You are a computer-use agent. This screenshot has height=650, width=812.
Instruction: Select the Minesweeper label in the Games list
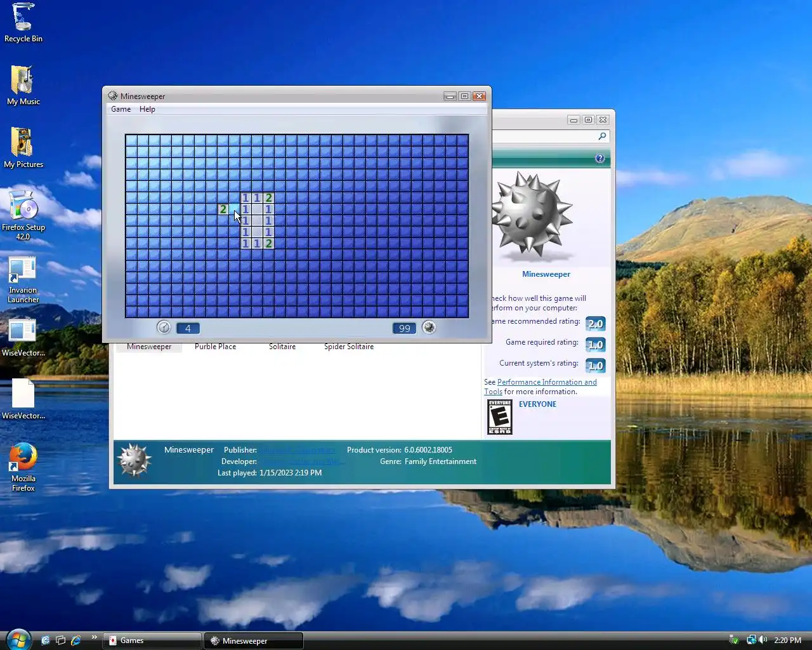tap(149, 347)
